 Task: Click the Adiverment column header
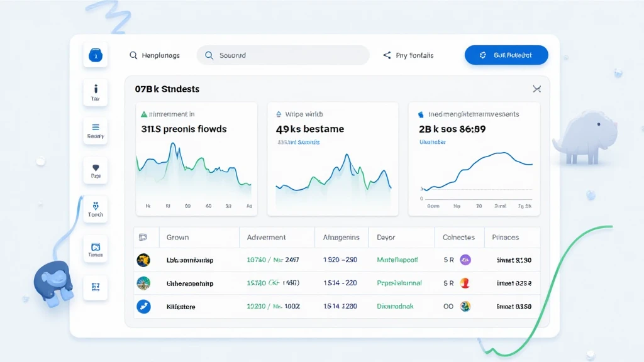(266, 238)
